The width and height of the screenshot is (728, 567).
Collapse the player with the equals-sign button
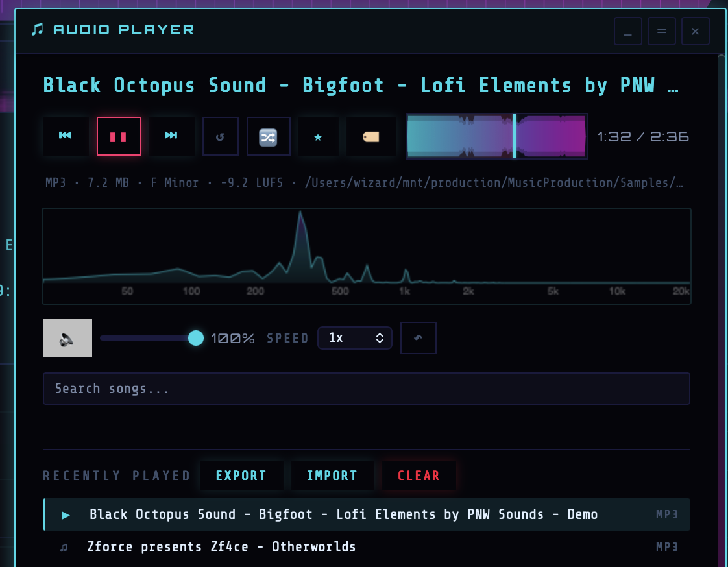[662, 31]
